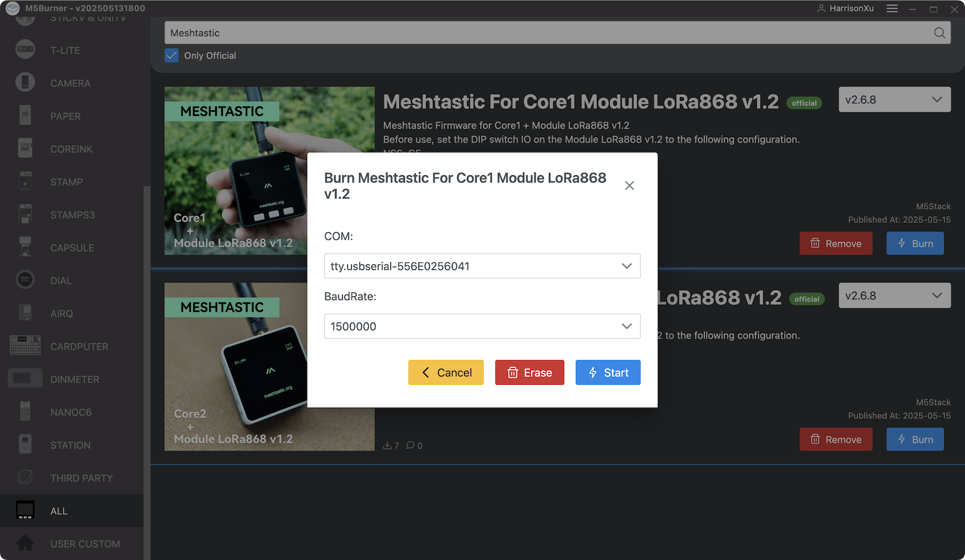The width and height of the screenshot is (965, 560).
Task: Select the NANOC6 device icon
Action: pos(25,412)
